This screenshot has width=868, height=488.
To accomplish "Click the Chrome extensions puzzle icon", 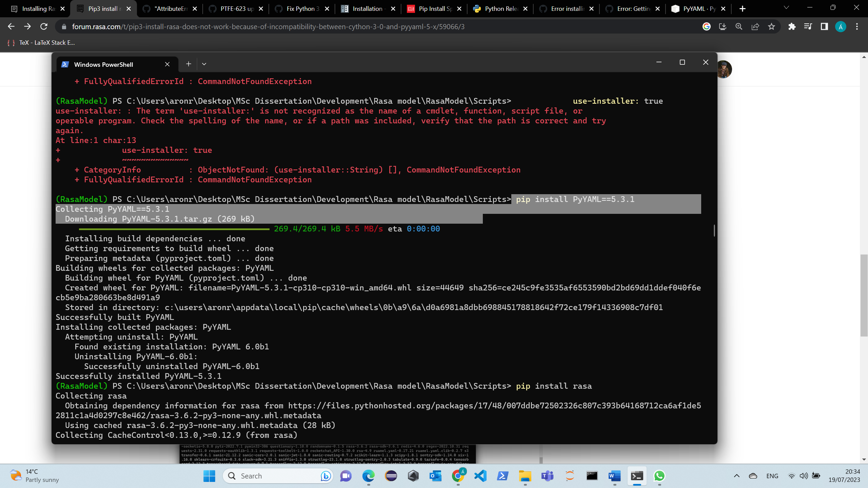I will (x=792, y=26).
